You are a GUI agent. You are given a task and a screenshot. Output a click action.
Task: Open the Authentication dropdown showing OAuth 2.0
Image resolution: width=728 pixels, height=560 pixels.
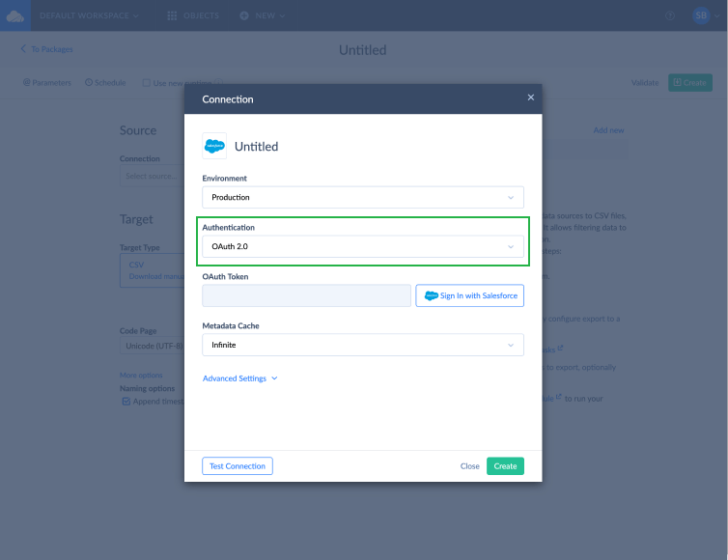tap(363, 246)
